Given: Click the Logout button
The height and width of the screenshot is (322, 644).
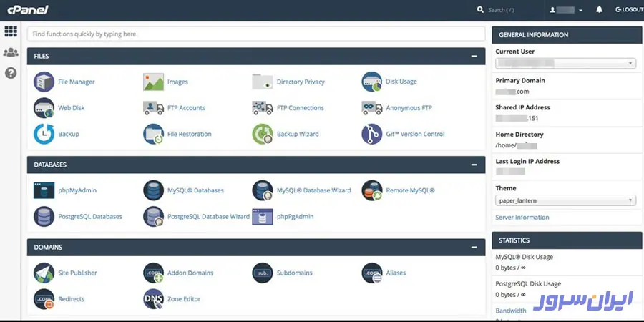Looking at the screenshot, I should tap(629, 10).
